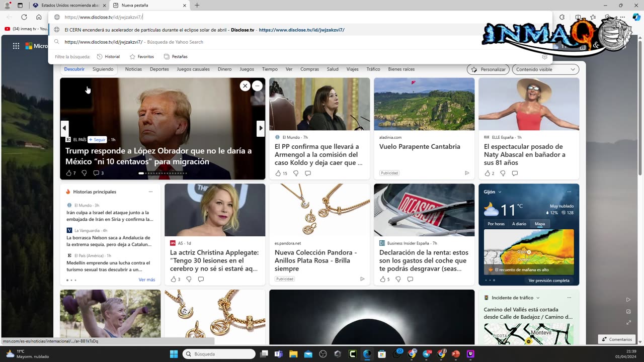644x362 pixels.
Task: Open Contenido visible dropdown
Action: (545, 69)
